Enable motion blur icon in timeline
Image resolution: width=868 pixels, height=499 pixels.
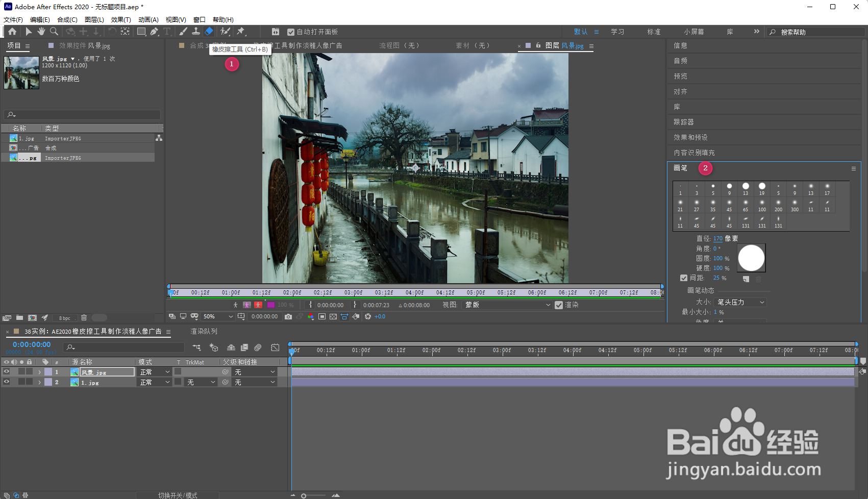[x=258, y=347]
